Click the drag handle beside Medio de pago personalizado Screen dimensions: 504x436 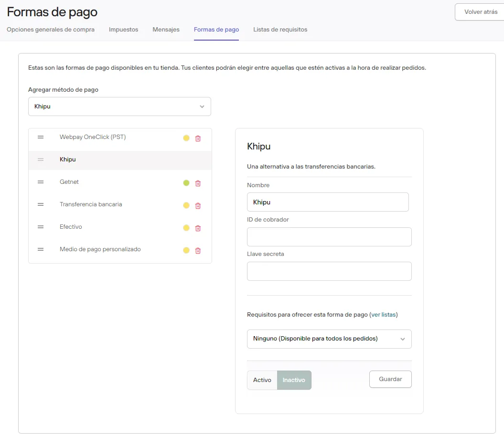point(41,250)
